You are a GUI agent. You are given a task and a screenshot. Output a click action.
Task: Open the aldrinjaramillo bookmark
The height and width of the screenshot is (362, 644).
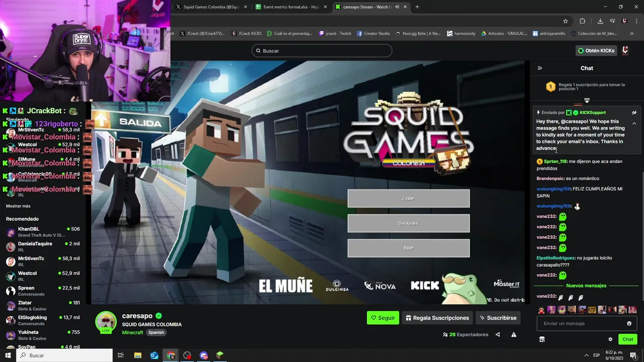tap(548, 34)
